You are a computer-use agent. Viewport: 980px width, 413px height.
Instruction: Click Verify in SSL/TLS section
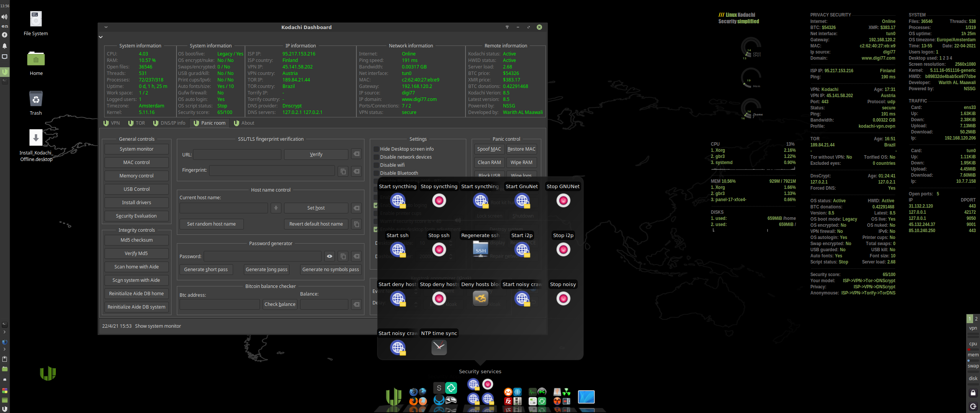pyautogui.click(x=316, y=154)
